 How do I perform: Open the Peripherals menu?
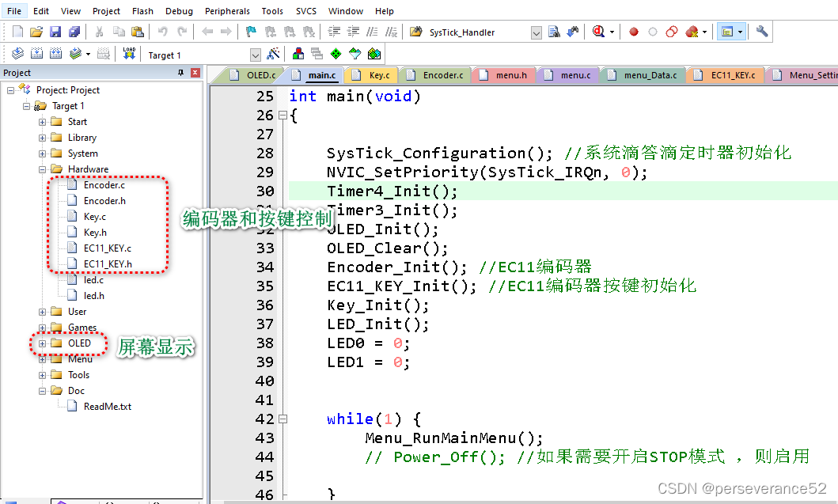227,10
